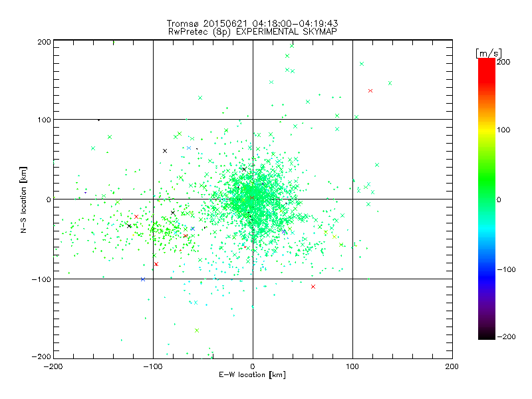
Task: Click the cyan X marker near E-W -57, N-S -130 km
Action: tap(196, 303)
